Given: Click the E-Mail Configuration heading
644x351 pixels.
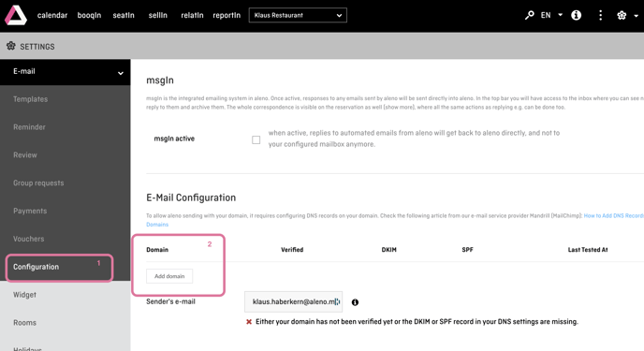Looking at the screenshot, I should coord(191,197).
